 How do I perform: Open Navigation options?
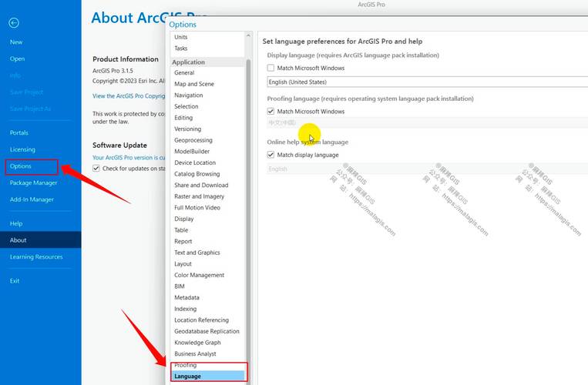click(189, 95)
